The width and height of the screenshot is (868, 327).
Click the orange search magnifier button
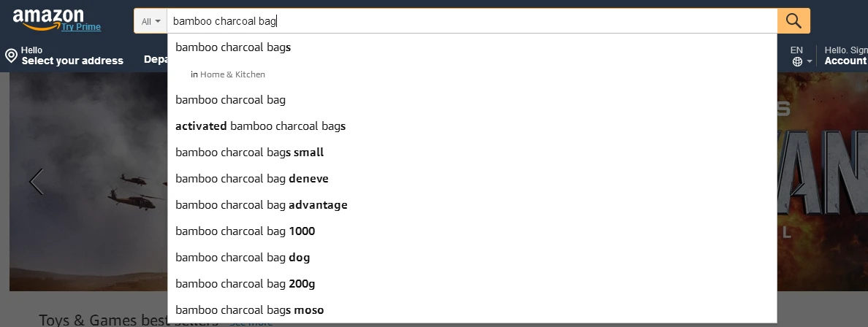793,21
